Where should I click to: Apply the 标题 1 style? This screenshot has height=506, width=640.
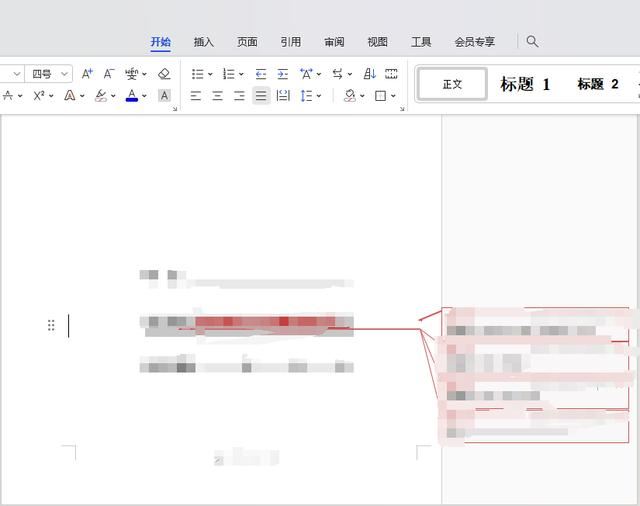point(525,85)
